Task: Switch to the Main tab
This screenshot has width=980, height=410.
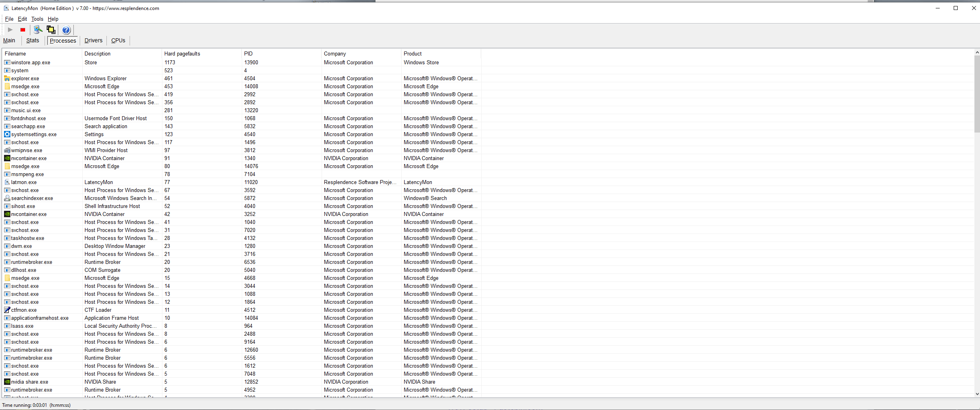Action: (x=9, y=40)
